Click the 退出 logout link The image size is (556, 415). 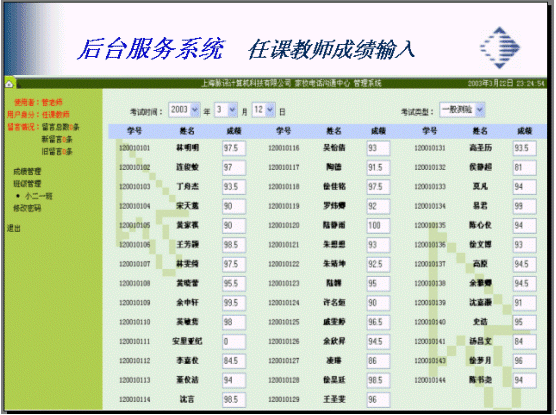pyautogui.click(x=14, y=228)
